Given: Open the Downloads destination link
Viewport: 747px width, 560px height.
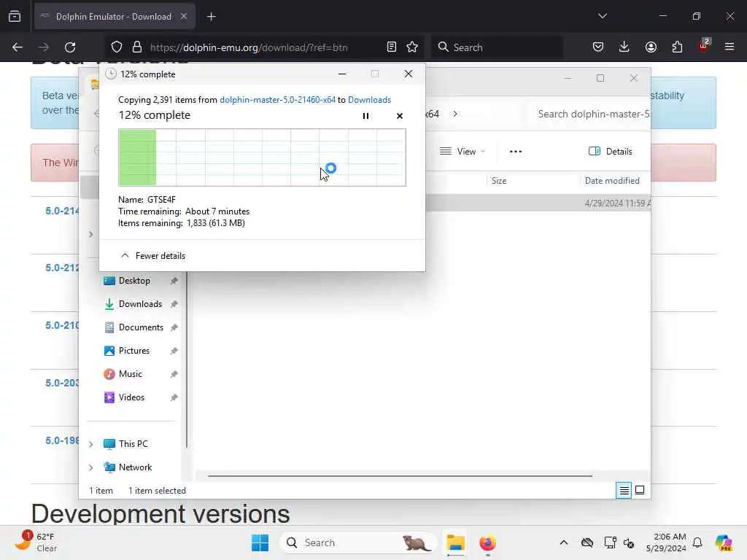Looking at the screenshot, I should 369,99.
